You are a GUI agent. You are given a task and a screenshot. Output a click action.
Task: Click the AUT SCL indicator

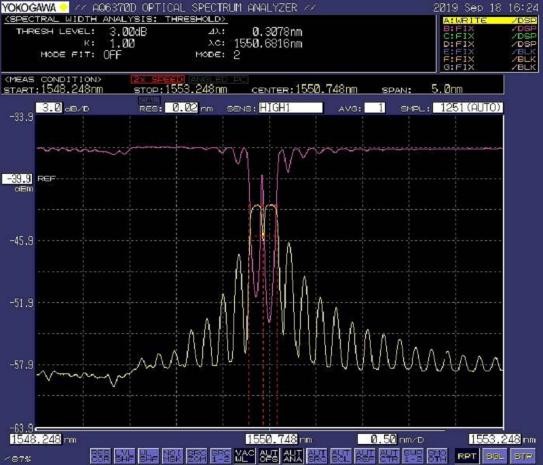click(x=341, y=456)
